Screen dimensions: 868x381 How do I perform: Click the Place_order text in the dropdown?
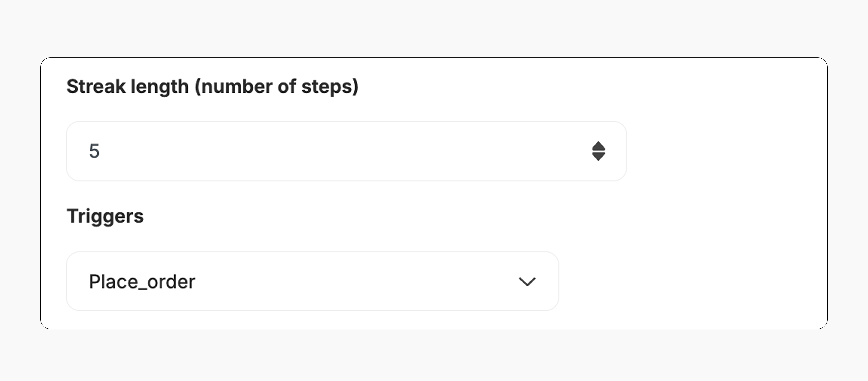tap(142, 282)
